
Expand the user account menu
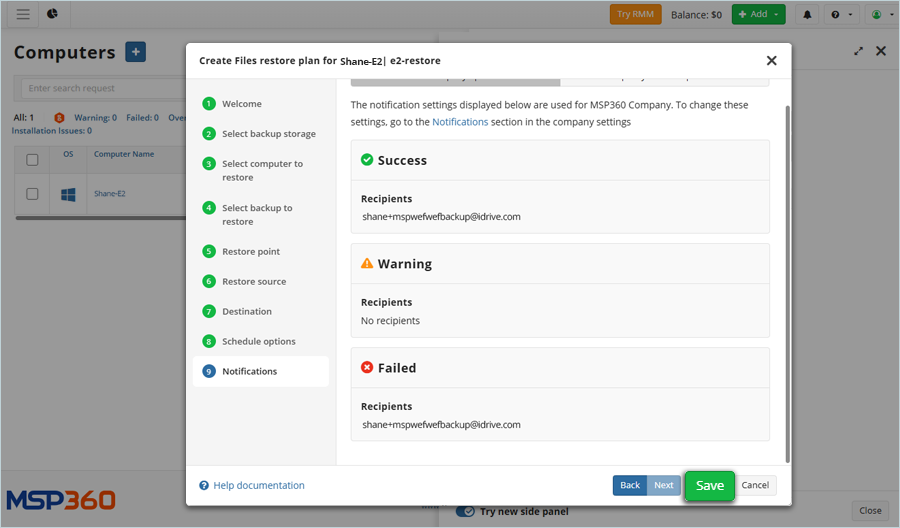pos(880,15)
